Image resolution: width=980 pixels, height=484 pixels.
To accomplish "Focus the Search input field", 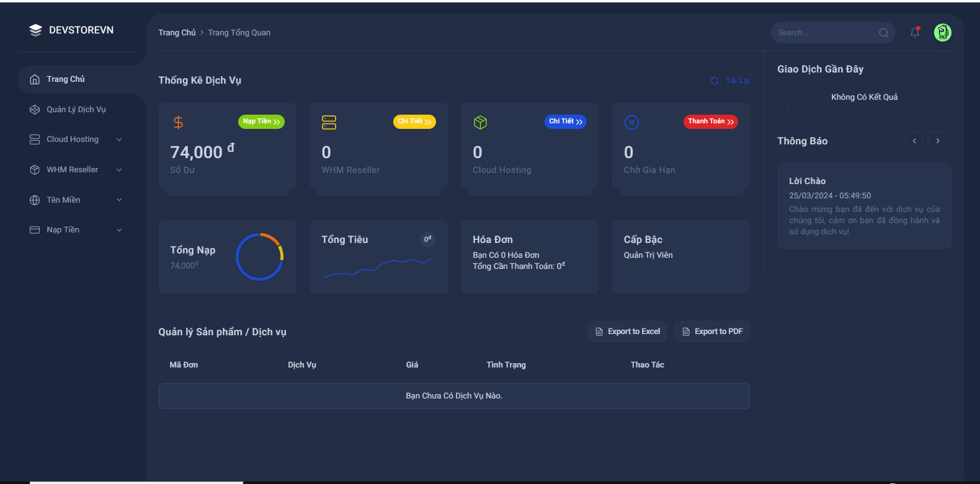I will tap(824, 33).
